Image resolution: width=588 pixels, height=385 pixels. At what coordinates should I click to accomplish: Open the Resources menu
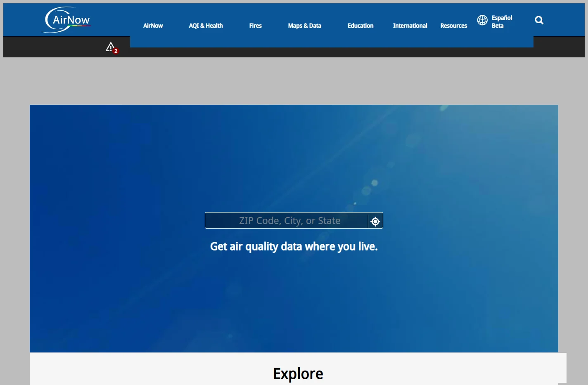tap(453, 26)
